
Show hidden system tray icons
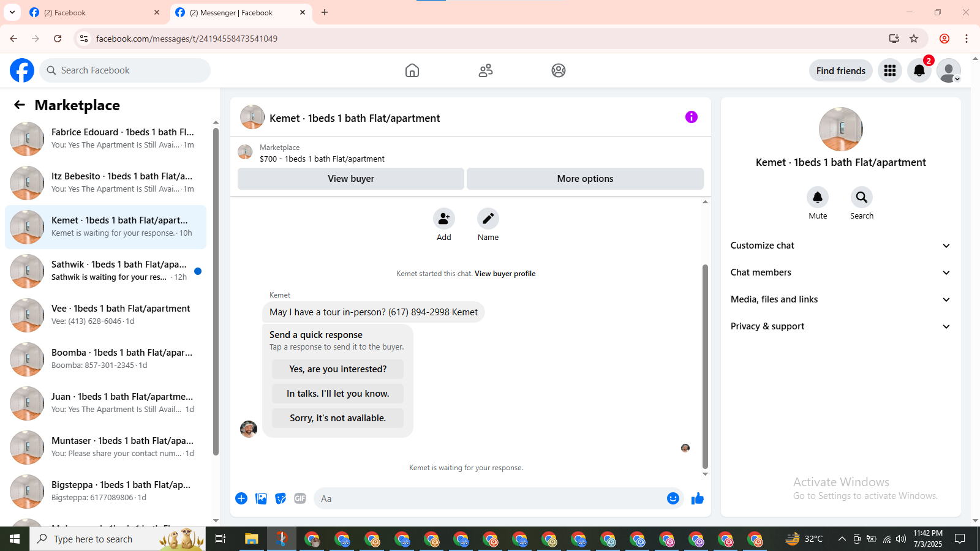point(842,539)
